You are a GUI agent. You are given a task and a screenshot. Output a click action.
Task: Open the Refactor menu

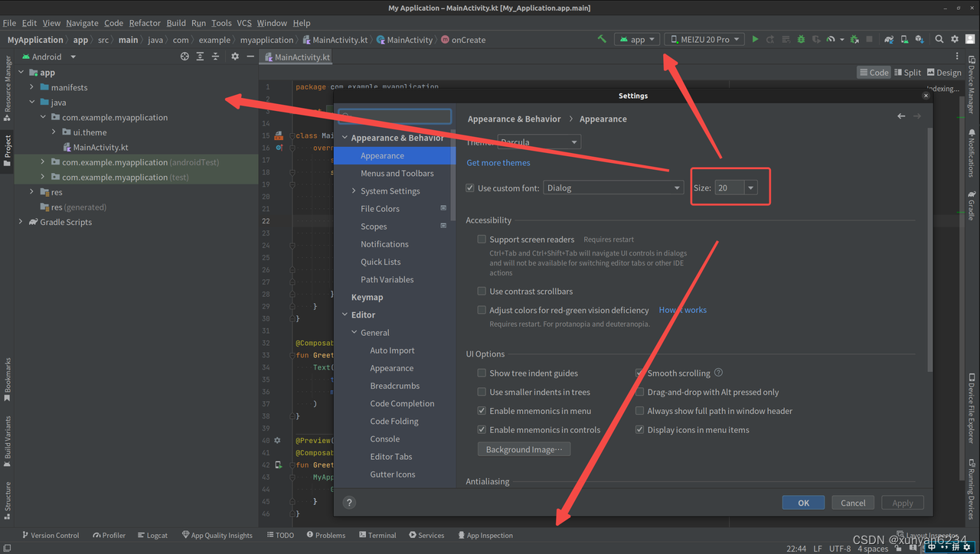pos(145,23)
